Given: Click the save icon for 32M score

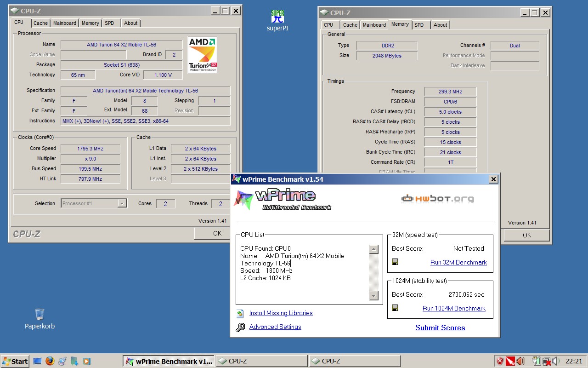Looking at the screenshot, I should click(395, 262).
